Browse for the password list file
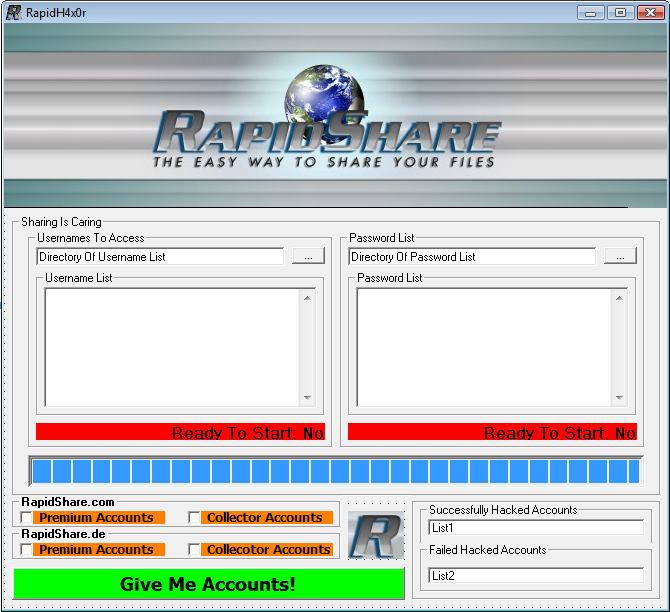This screenshot has height=612, width=670. pyautogui.click(x=620, y=256)
